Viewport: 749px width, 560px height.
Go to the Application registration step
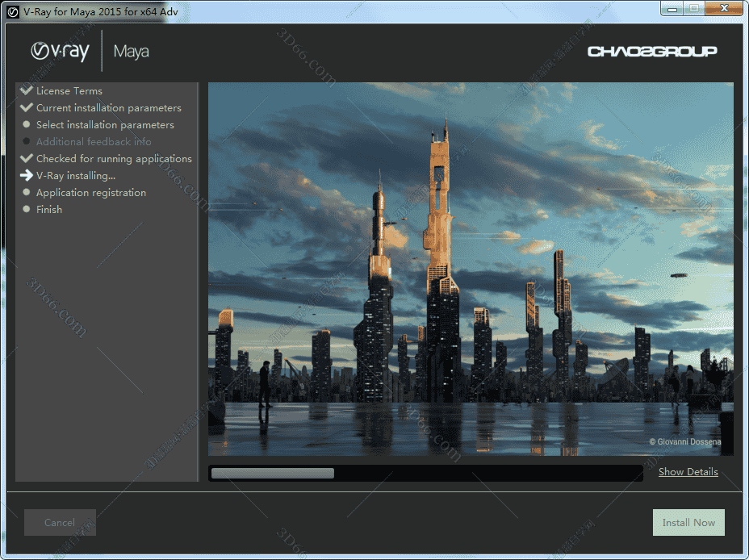pyautogui.click(x=91, y=193)
